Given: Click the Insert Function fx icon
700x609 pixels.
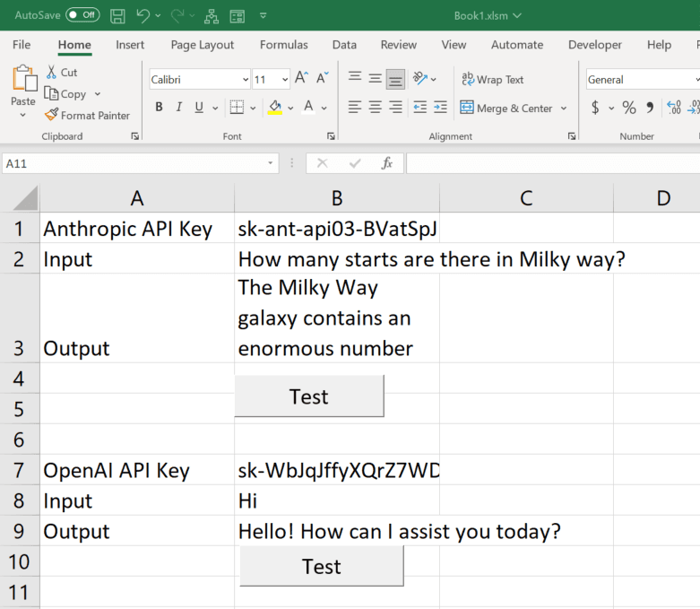Looking at the screenshot, I should 387,163.
